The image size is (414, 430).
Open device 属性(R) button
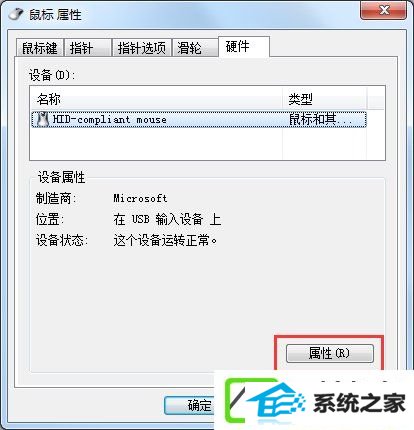pos(330,353)
